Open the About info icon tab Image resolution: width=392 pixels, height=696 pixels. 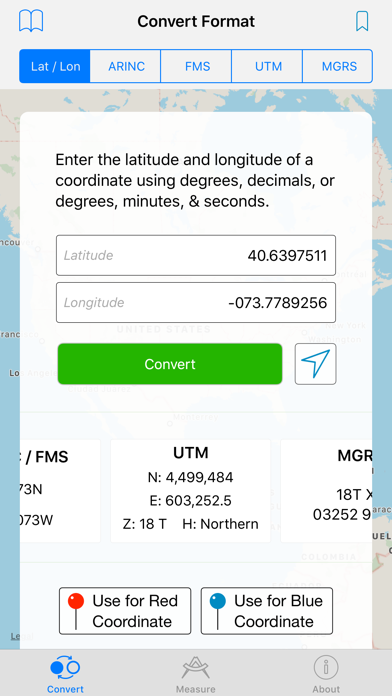[326, 668]
